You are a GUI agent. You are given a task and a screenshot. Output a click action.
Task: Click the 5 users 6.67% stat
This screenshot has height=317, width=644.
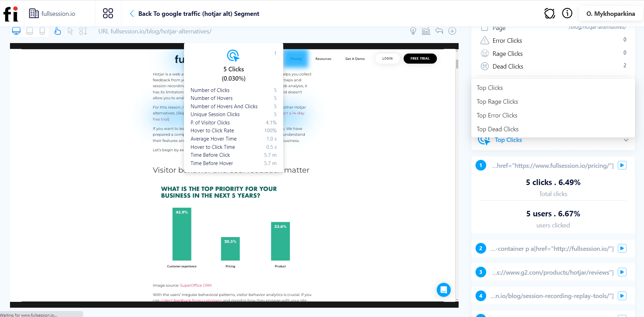[x=553, y=214]
